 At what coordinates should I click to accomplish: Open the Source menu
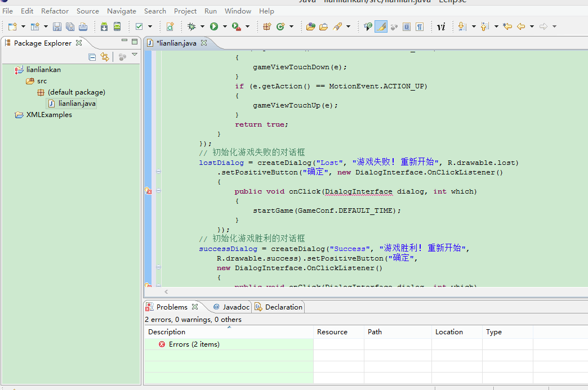[x=88, y=11]
